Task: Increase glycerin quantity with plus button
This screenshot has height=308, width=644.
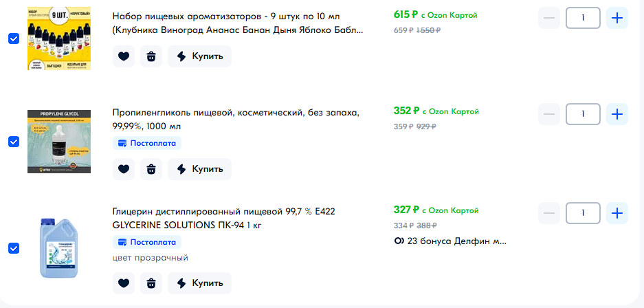Action: (x=617, y=213)
